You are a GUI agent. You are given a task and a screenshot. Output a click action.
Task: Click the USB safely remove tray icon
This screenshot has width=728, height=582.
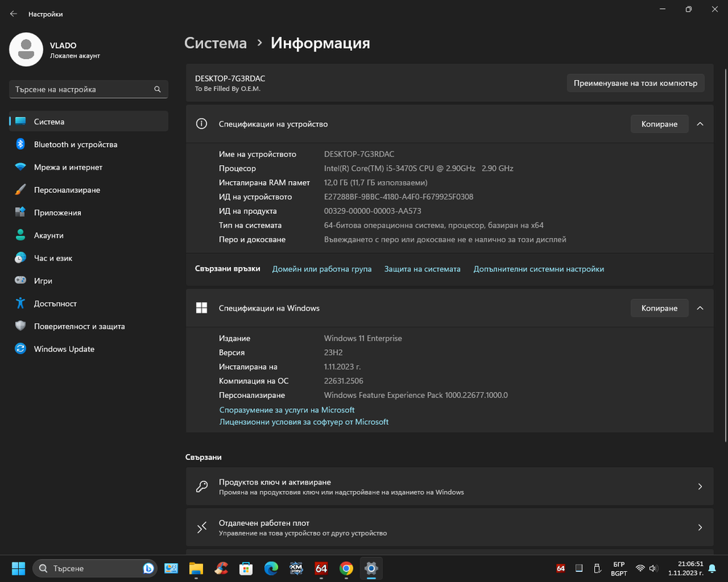coord(597,568)
